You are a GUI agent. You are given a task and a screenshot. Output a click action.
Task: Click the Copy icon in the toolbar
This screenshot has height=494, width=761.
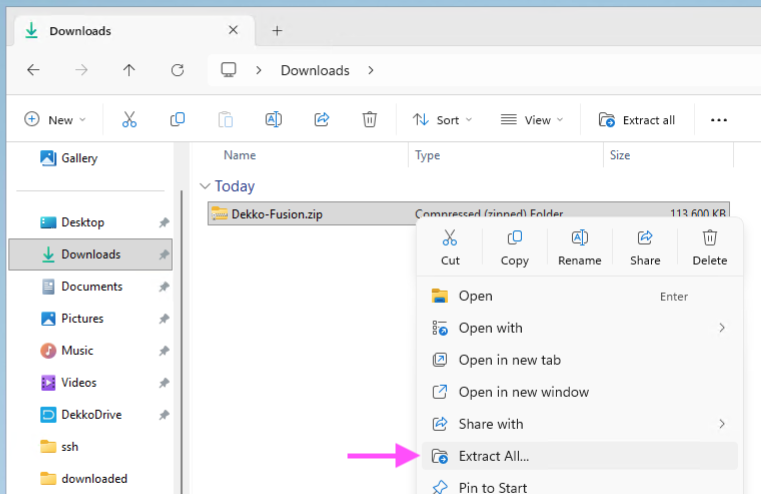[177, 119]
